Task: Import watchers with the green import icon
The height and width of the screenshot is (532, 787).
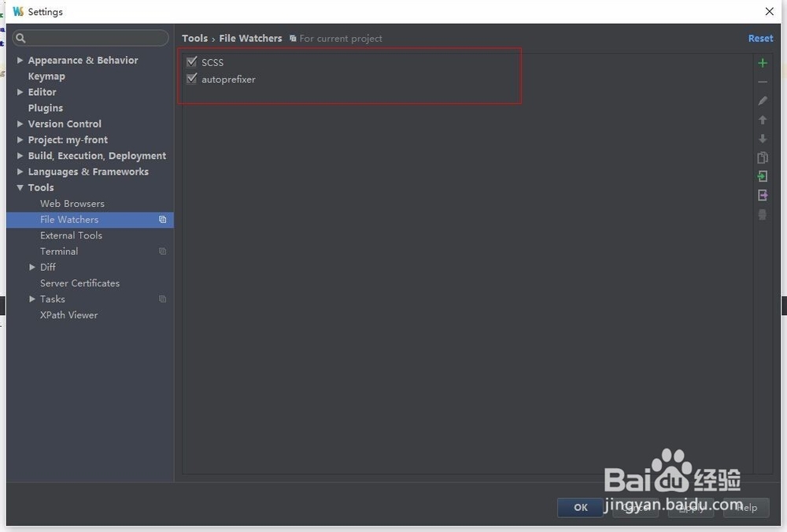Action: point(762,176)
